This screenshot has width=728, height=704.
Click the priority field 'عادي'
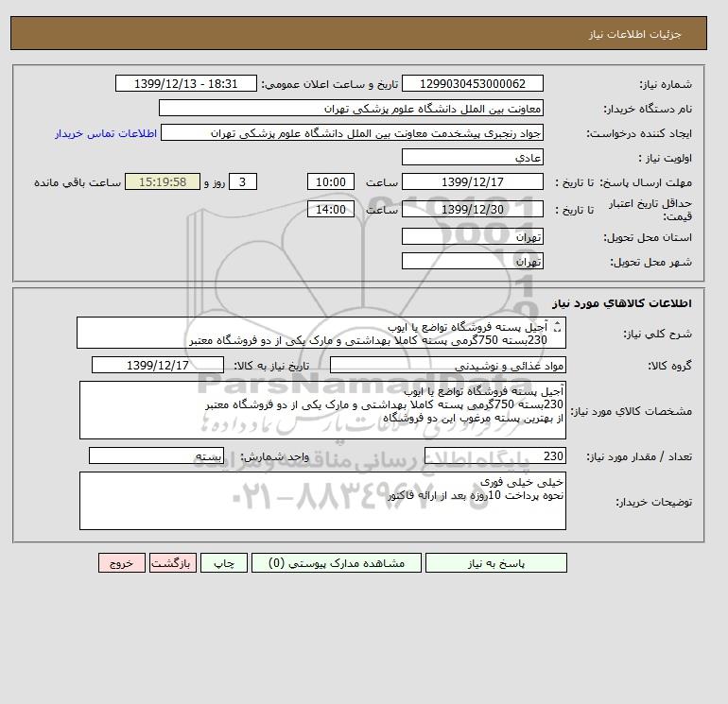pos(472,157)
